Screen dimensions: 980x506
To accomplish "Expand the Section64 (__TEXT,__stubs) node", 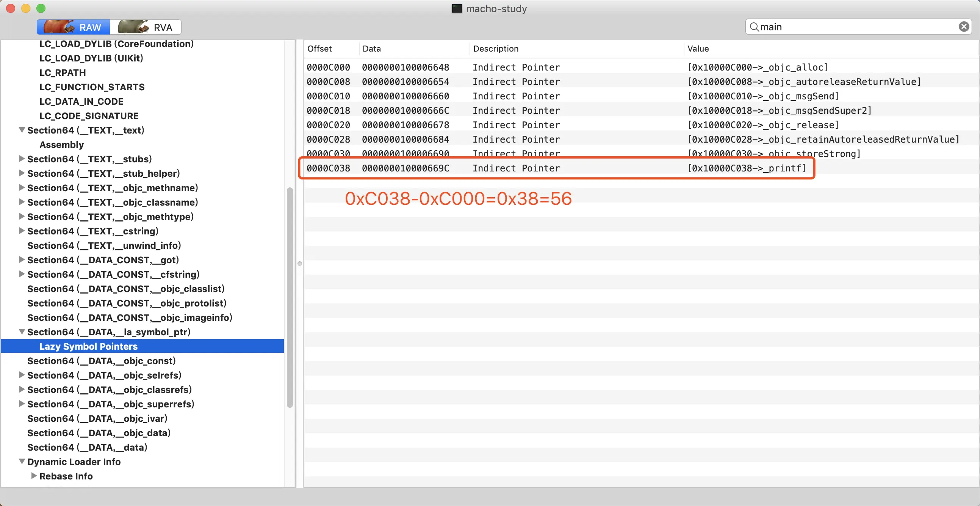I will pos(22,159).
